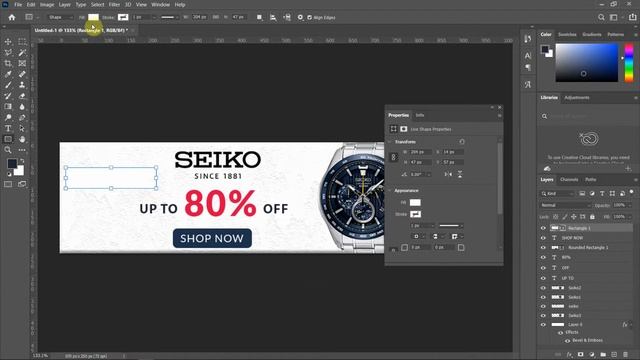Click the Fill color swatch in options bar
This screenshot has height=360, width=640.
tap(93, 17)
